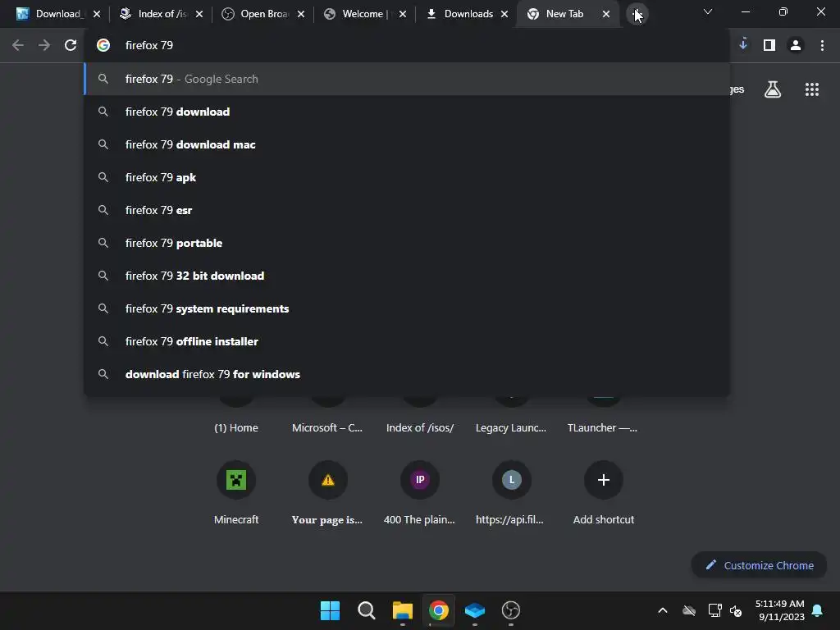Close the Index of /isos tab
This screenshot has width=840, height=630.
click(199, 15)
